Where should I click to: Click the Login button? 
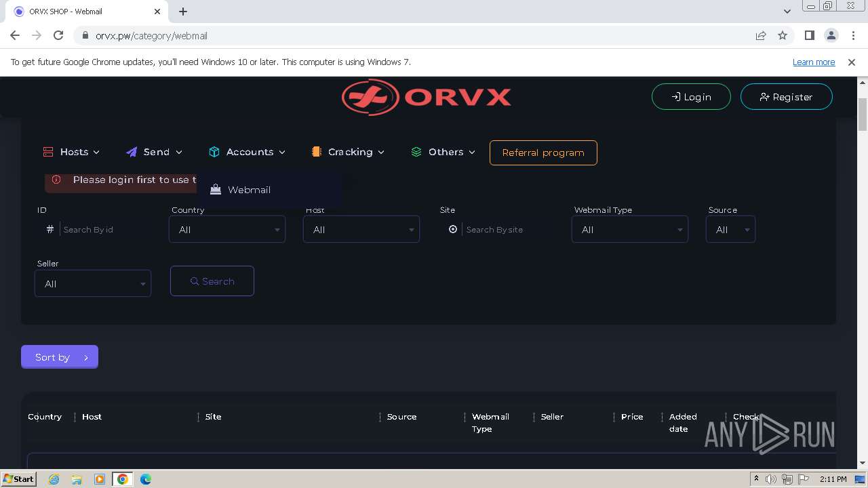click(691, 97)
